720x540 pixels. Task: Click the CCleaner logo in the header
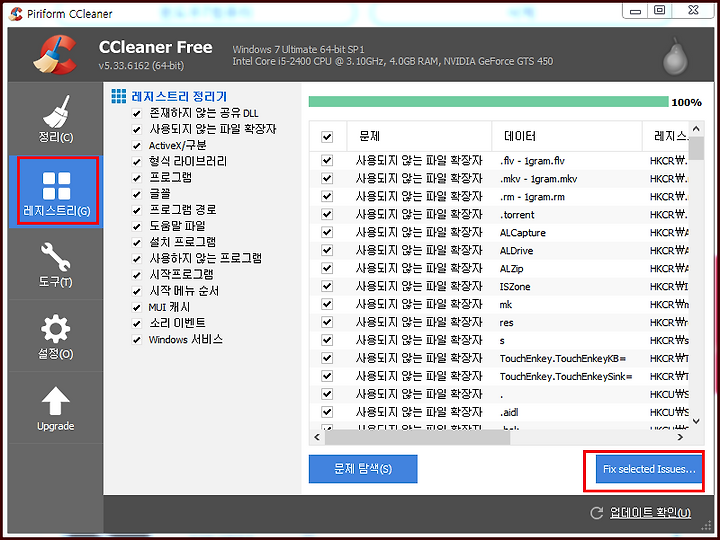pyautogui.click(x=55, y=55)
